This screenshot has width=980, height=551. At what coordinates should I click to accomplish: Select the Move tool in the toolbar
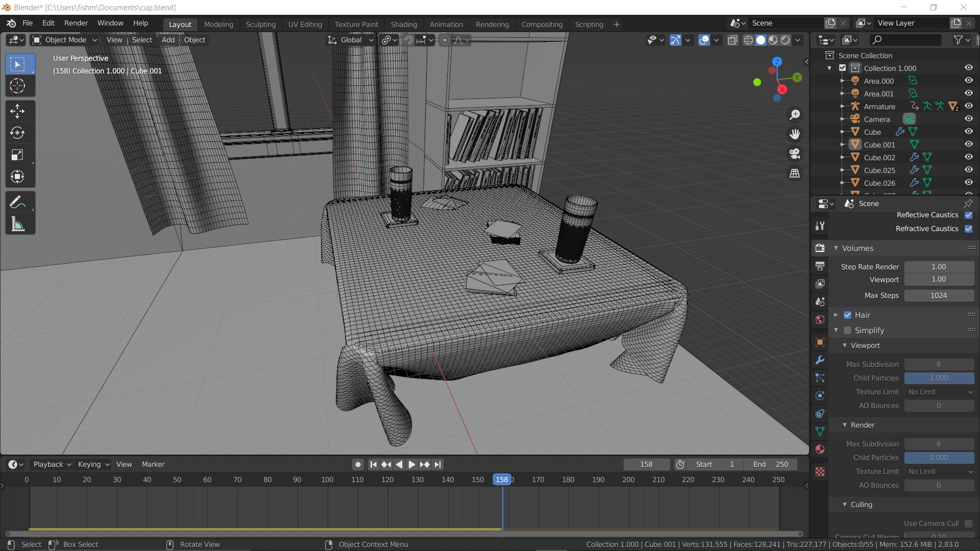pyautogui.click(x=17, y=111)
